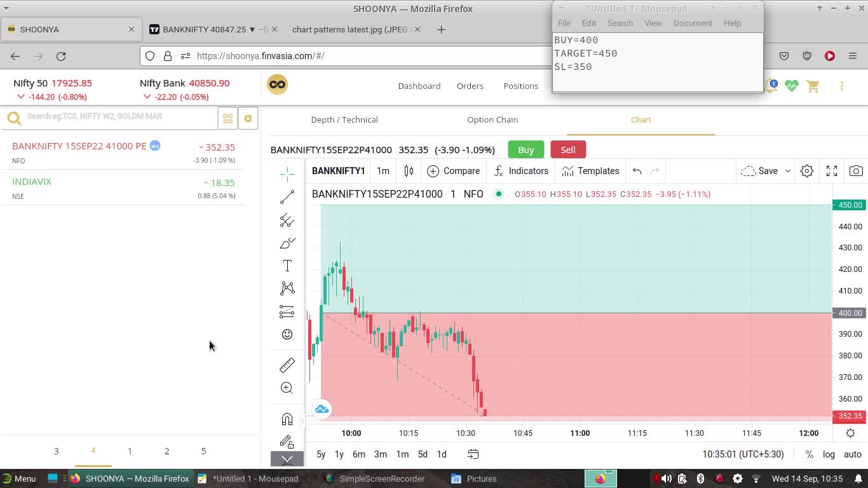This screenshot has width=868, height=488.
Task: Click the Firefox new tab plus button
Action: [441, 29]
